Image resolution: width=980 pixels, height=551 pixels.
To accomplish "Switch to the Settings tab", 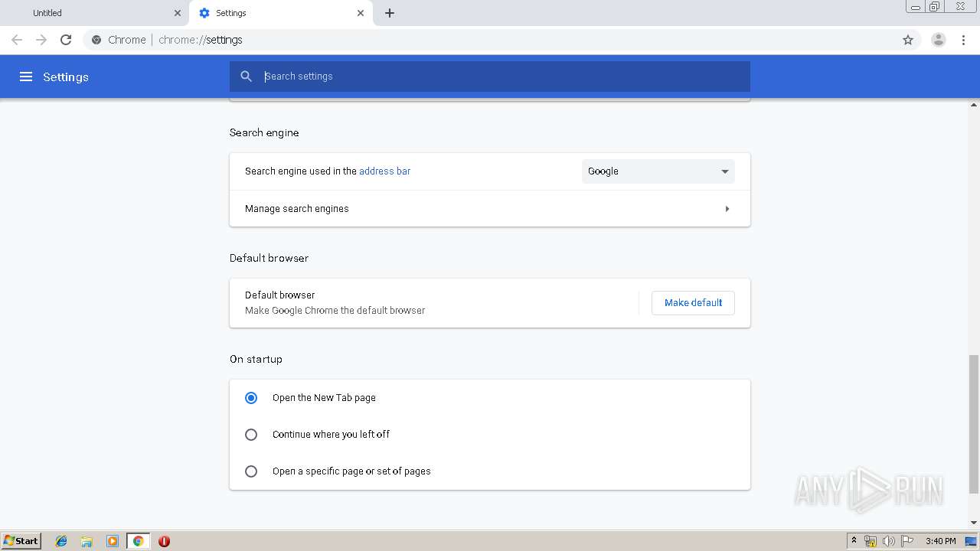I will 281,13.
